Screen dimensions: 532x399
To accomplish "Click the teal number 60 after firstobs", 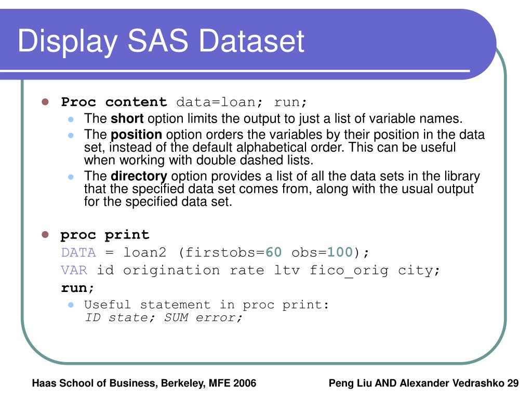I will [273, 252].
